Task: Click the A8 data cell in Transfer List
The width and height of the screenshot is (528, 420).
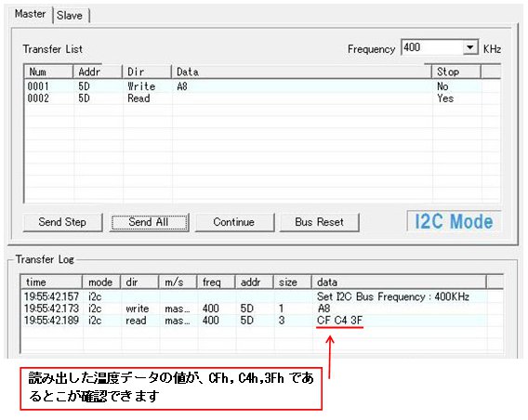Action: pos(182,86)
